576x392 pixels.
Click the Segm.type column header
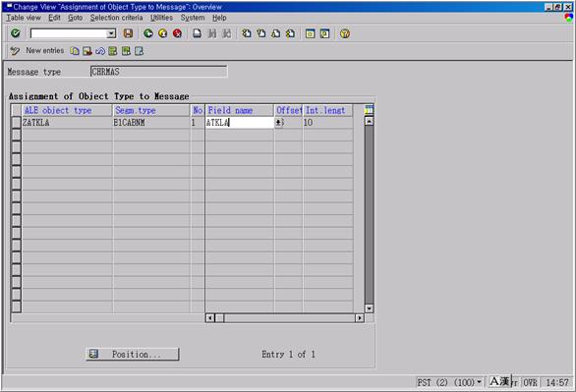point(151,110)
